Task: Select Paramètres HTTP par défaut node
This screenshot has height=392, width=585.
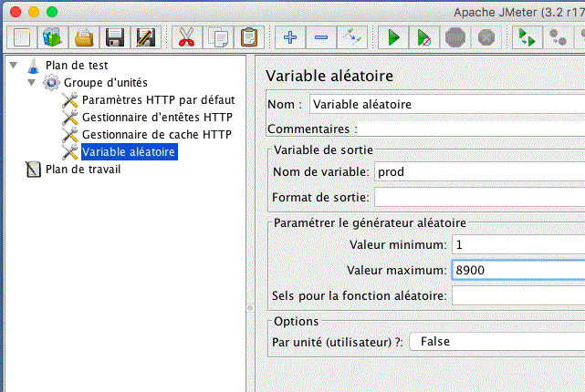Action: (158, 100)
